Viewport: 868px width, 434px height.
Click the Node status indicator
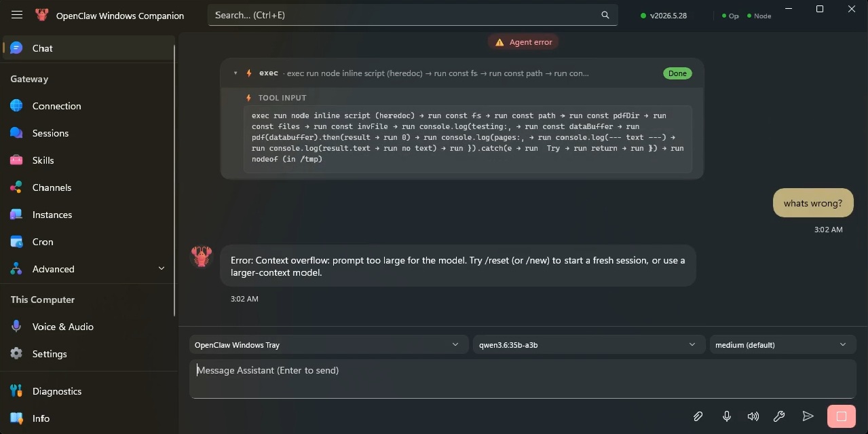click(759, 16)
